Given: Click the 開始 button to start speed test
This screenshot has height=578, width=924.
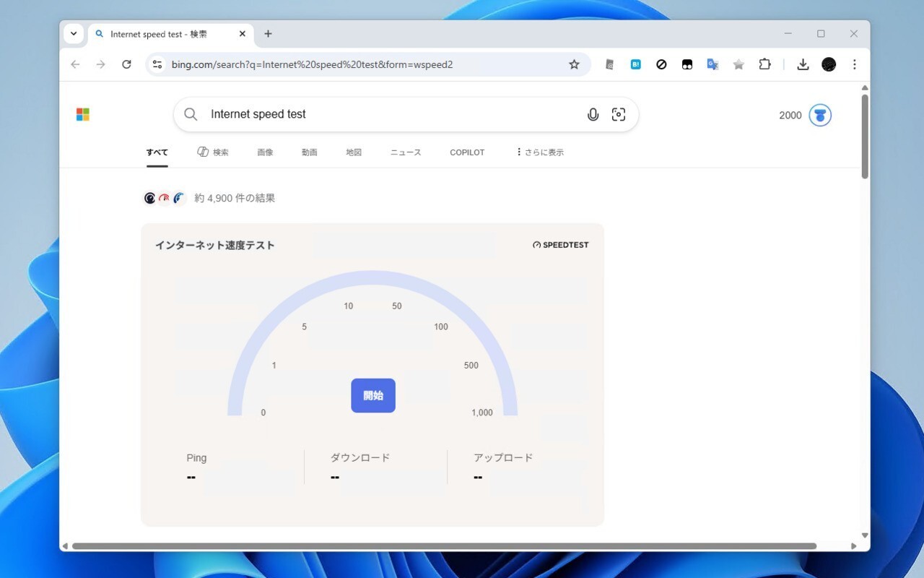Looking at the screenshot, I should (x=372, y=395).
